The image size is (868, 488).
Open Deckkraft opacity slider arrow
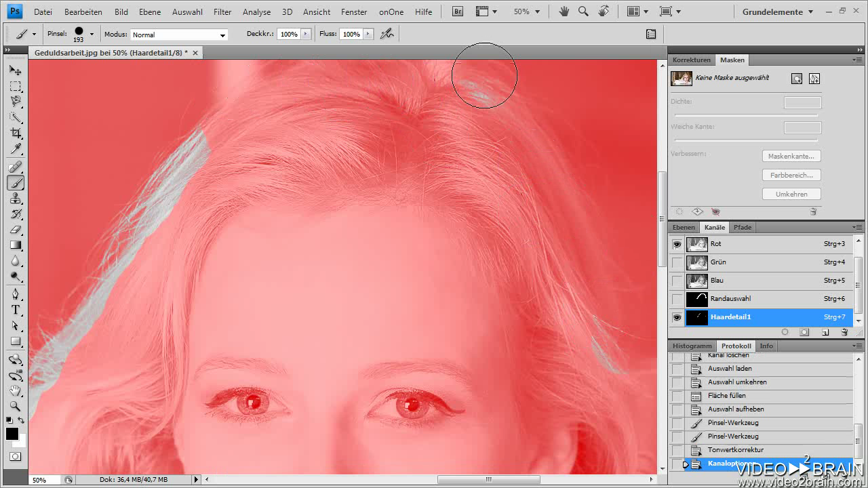pyautogui.click(x=305, y=34)
